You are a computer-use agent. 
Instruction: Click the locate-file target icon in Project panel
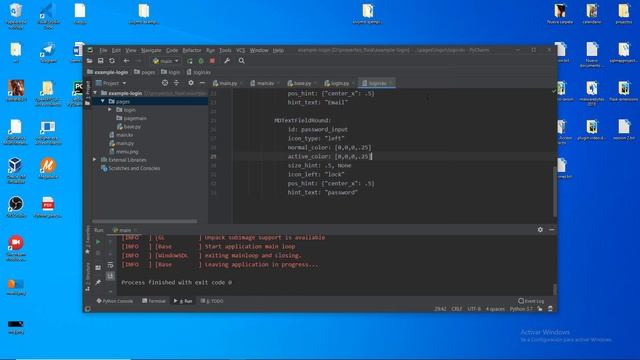click(165, 83)
